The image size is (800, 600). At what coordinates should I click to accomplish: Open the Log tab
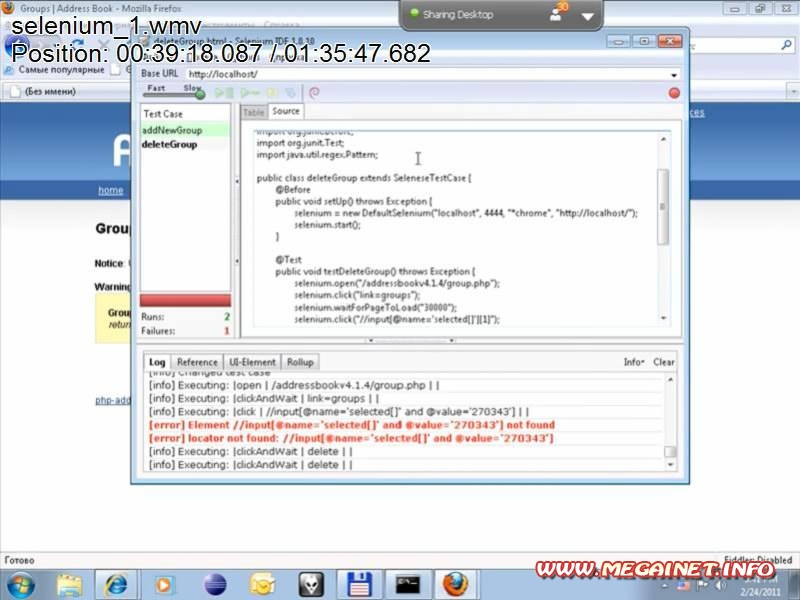click(x=157, y=362)
